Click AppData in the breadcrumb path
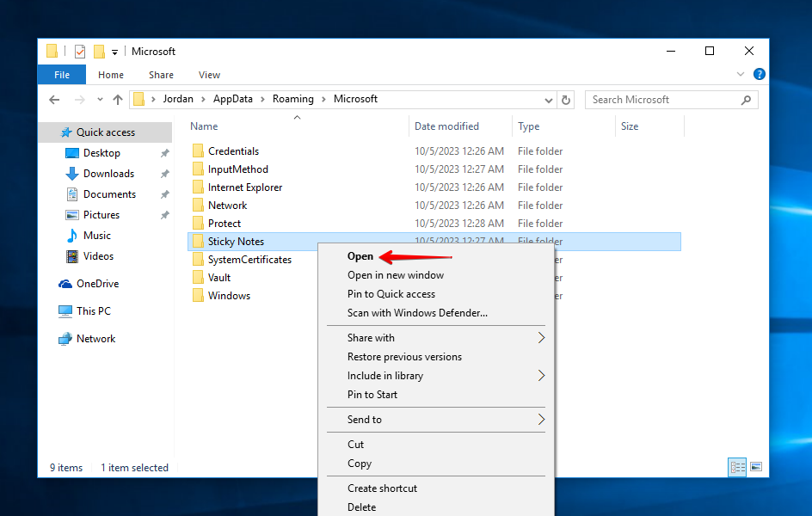This screenshot has height=516, width=812. (233, 99)
